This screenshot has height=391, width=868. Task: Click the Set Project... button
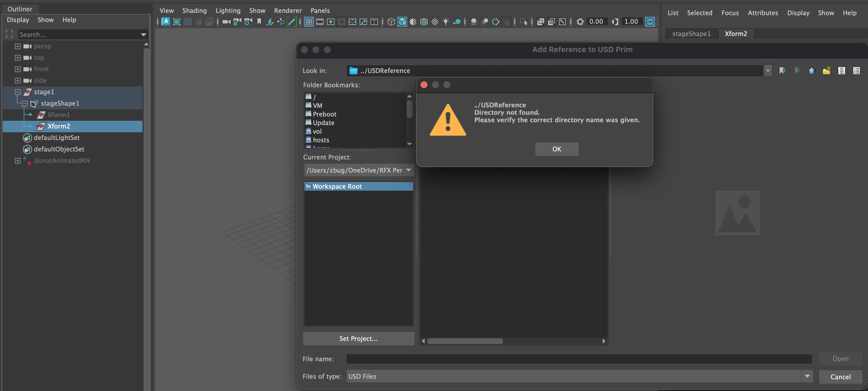(x=358, y=338)
